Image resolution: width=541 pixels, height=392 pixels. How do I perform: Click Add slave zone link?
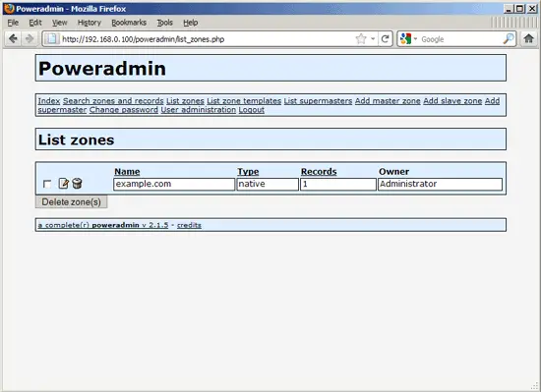[452, 101]
